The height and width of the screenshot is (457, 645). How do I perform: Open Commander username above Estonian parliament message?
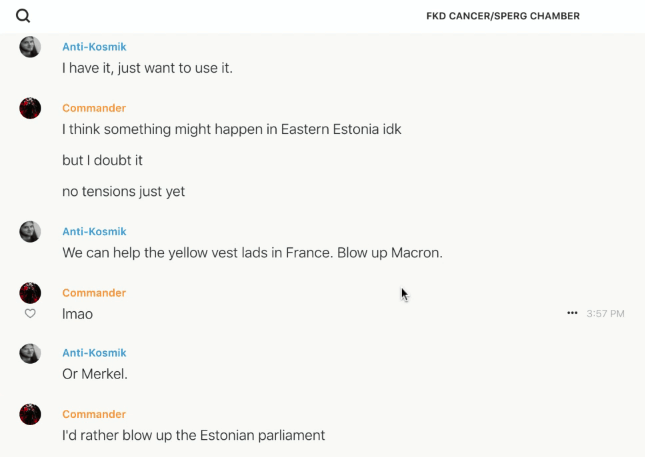pos(94,414)
